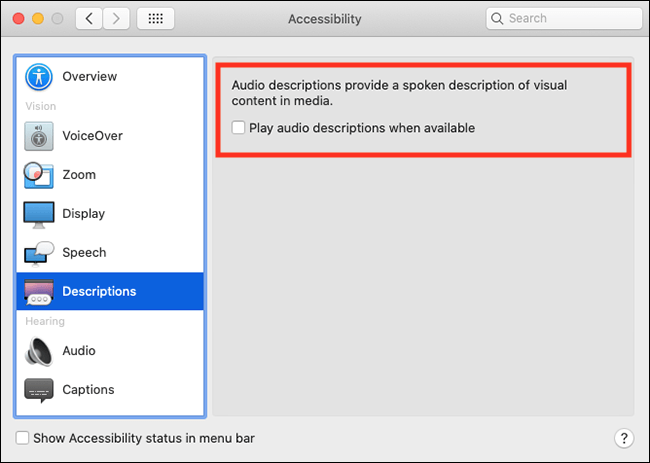The width and height of the screenshot is (650, 463).
Task: Minimize the Accessibility window
Action: pos(40,19)
